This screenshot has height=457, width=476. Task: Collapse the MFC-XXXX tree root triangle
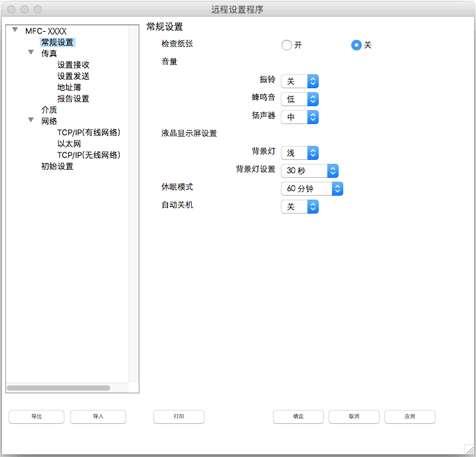pyautogui.click(x=15, y=31)
